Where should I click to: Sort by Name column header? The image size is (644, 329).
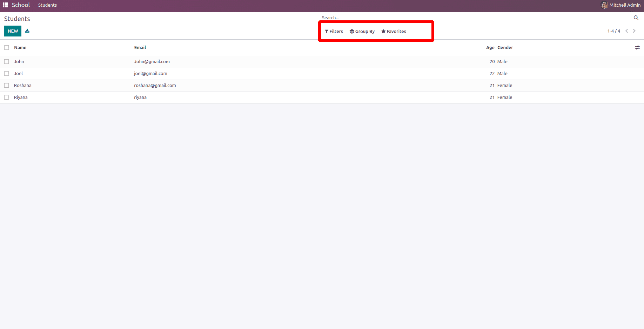(x=20, y=48)
